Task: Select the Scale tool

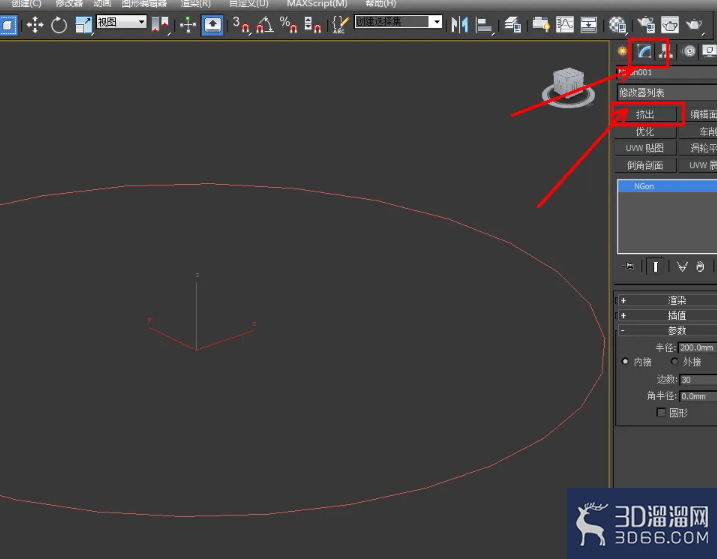Action: pos(84,25)
